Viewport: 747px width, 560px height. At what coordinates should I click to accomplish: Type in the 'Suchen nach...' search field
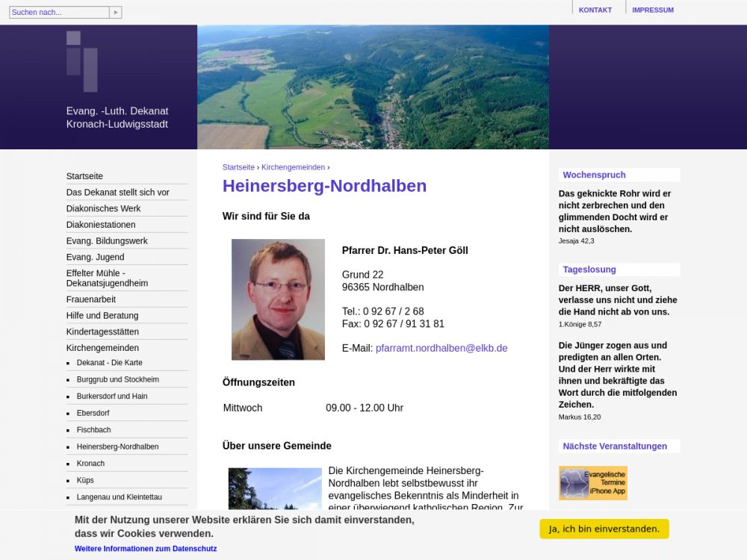(x=59, y=13)
